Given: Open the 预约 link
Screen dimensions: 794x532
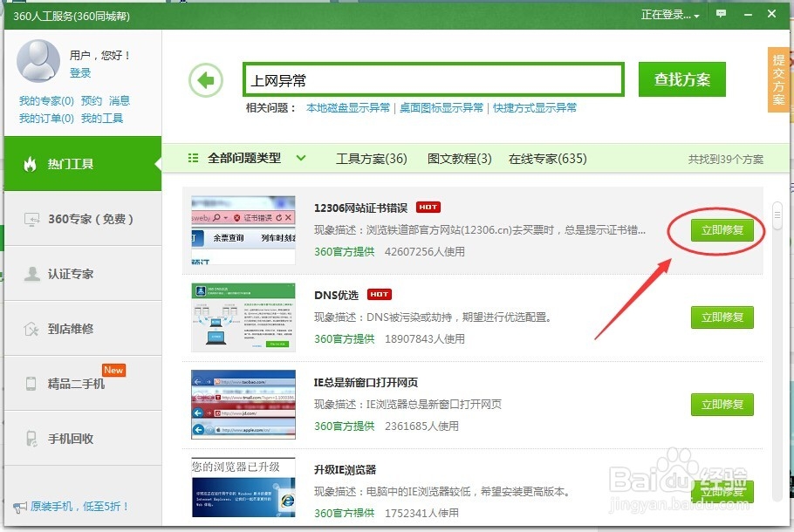Looking at the screenshot, I should tap(92, 100).
